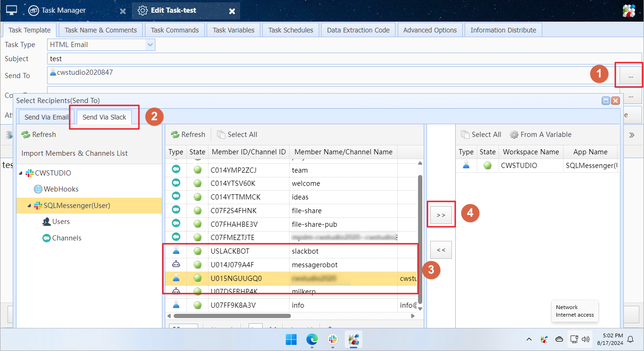The image size is (644, 351).
Task: Click the user icon in the slackbot row
Action: (176, 251)
